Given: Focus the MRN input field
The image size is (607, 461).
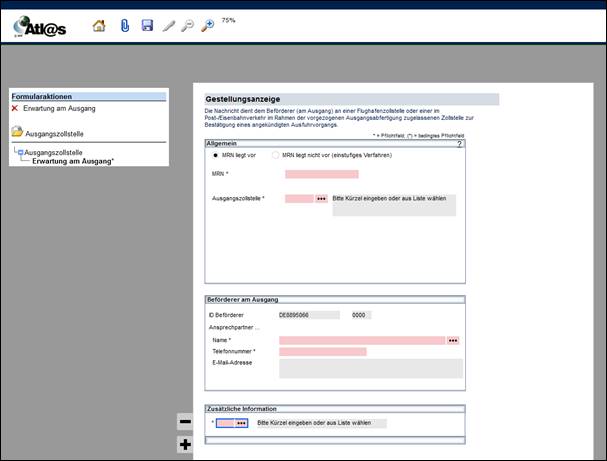Looking at the screenshot, I should tap(322, 174).
